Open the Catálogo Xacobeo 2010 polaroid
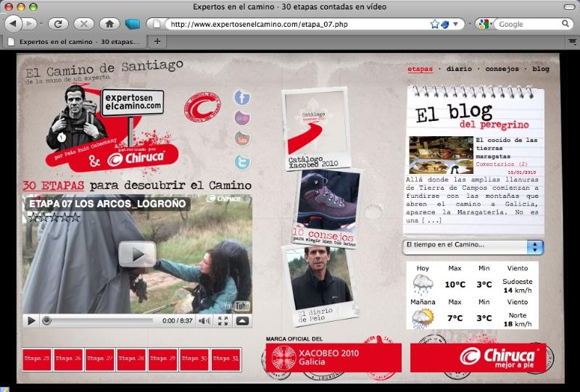Image resolution: width=580 pixels, height=392 pixels. click(x=316, y=128)
